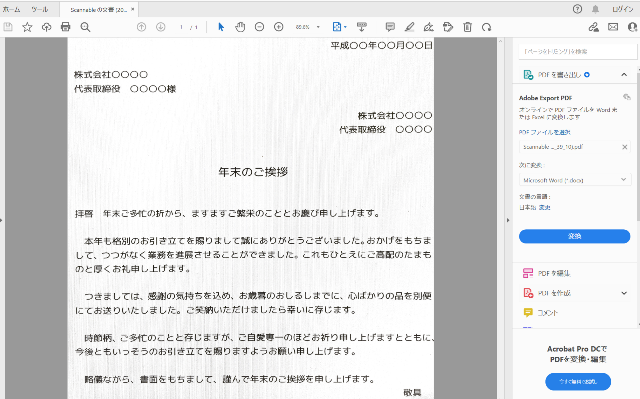The image size is (640, 399).
Task: Click the PDF を書き出し export icon
Action: (x=528, y=75)
